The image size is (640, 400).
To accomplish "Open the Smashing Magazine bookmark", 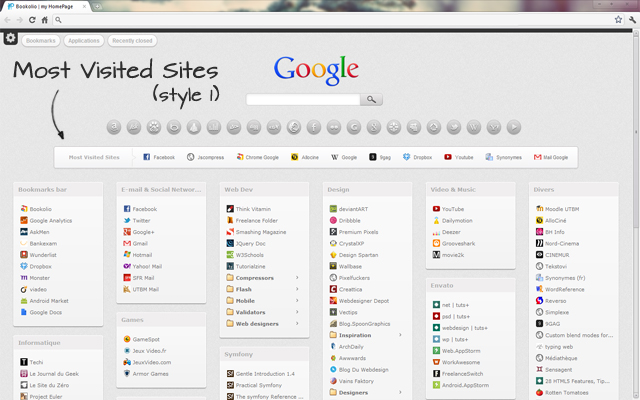I will 256,232.
